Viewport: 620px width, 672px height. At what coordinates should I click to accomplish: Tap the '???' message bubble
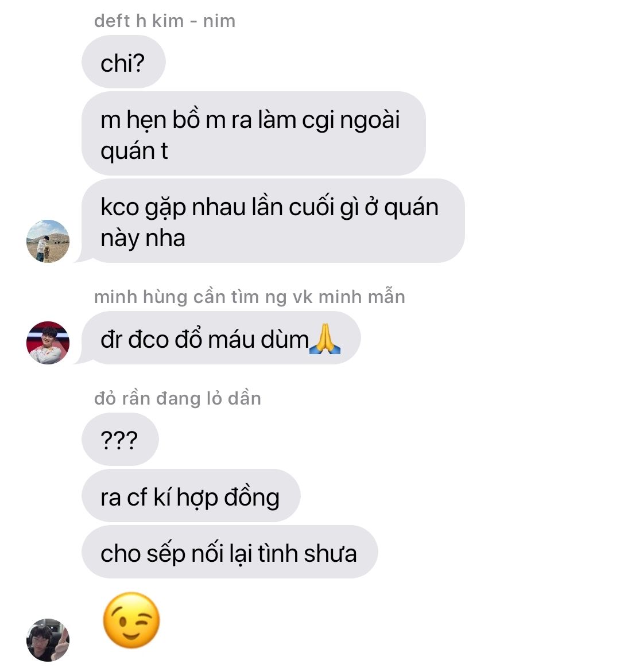tap(120, 439)
